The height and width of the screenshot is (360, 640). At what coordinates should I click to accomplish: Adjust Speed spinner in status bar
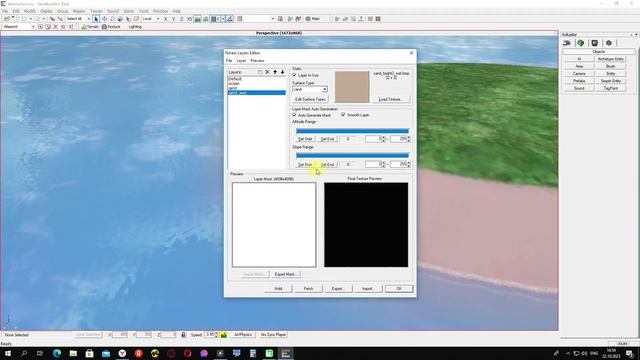pos(216,335)
